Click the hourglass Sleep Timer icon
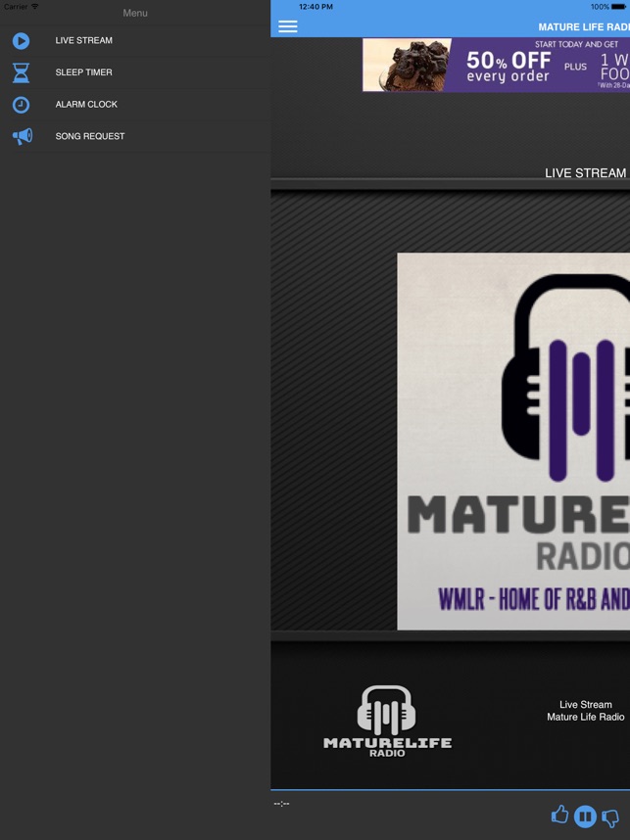 tap(21, 72)
